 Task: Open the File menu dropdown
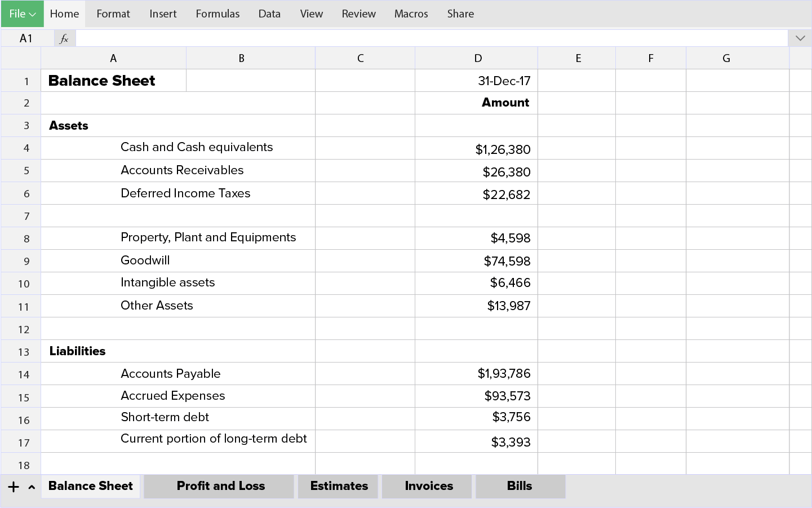point(22,14)
